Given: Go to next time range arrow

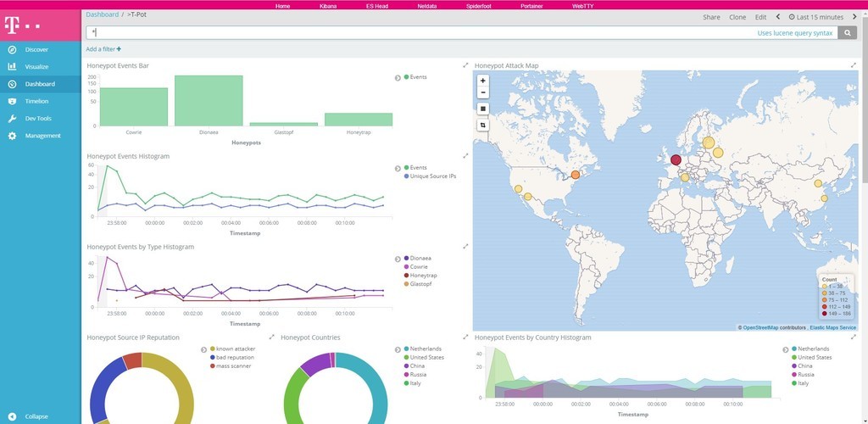Looking at the screenshot, I should [854, 17].
